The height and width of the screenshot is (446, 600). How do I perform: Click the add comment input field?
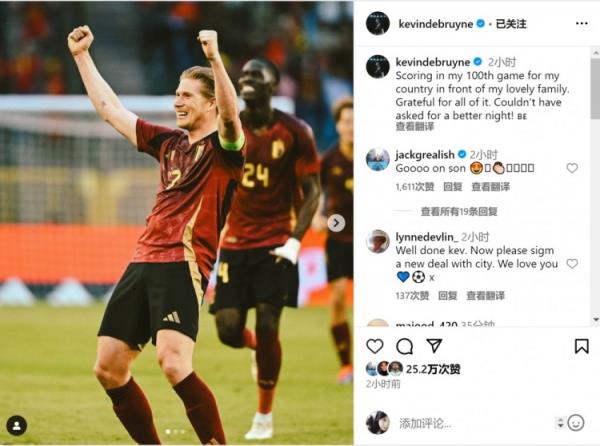coord(473,423)
